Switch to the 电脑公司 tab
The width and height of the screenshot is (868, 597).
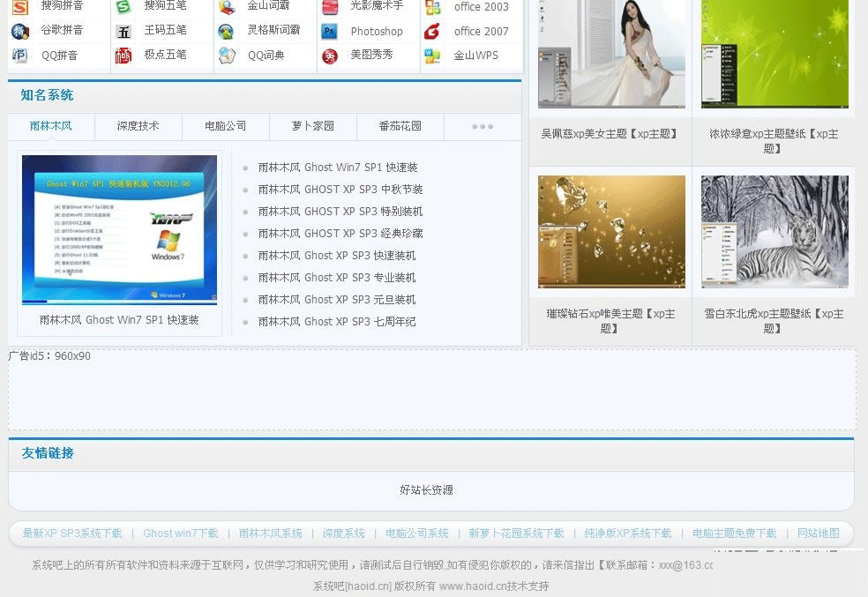[225, 126]
